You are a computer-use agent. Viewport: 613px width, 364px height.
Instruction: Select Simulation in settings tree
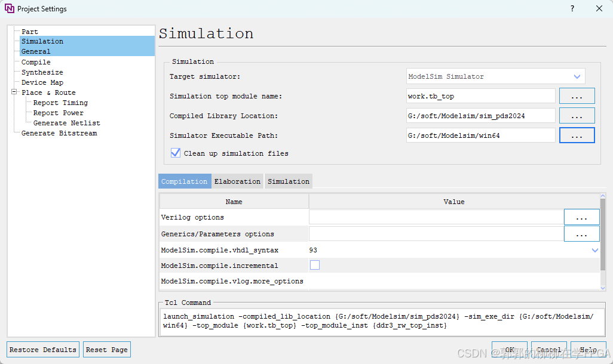click(42, 41)
